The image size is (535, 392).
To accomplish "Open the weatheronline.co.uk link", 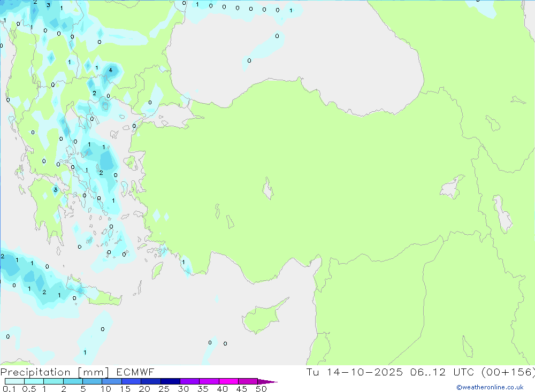I will click(x=490, y=387).
